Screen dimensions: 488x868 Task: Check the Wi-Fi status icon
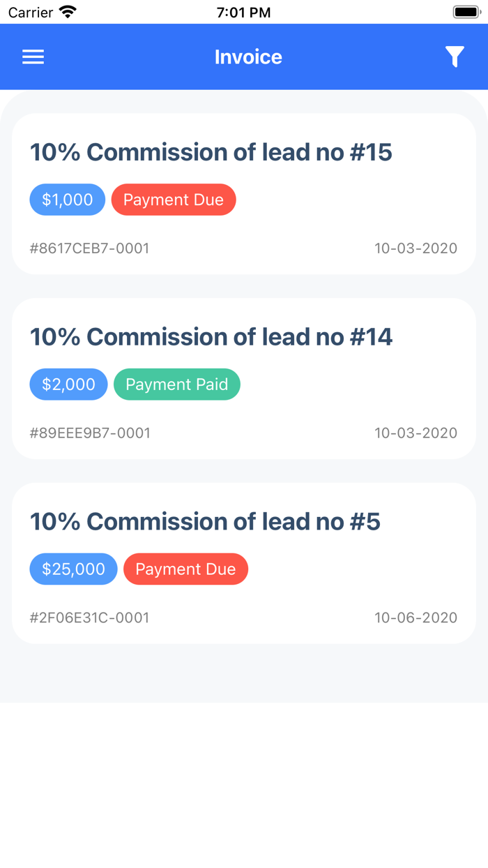tap(68, 12)
